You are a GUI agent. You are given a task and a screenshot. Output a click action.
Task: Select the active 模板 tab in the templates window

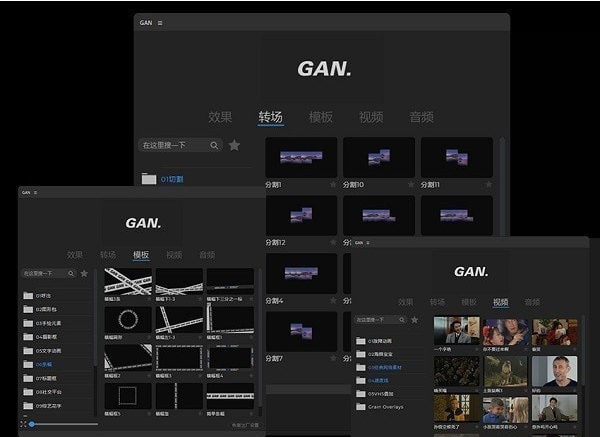[x=141, y=255]
